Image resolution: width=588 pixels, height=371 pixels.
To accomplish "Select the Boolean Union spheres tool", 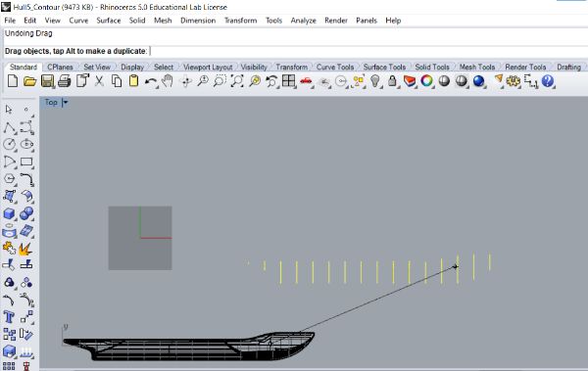I will 26,213.
